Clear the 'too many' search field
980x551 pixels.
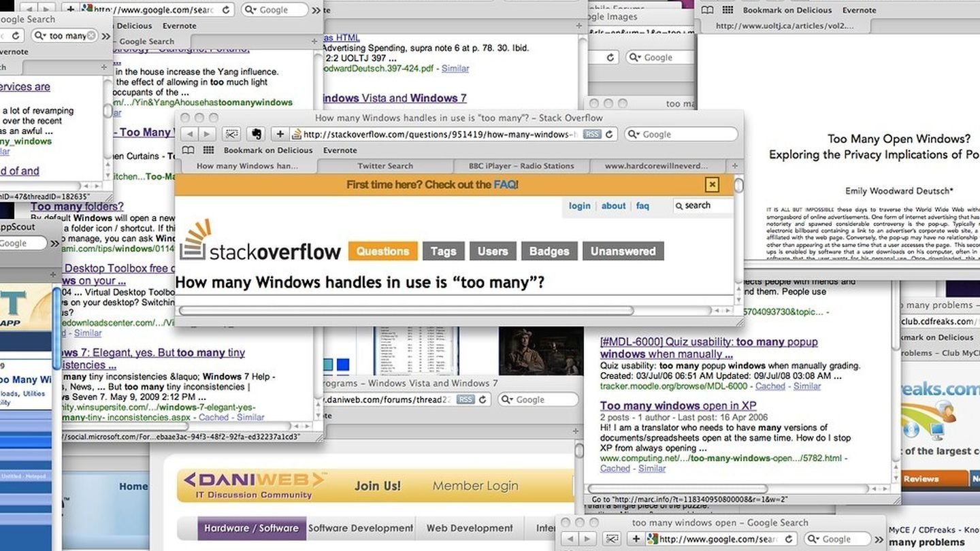pos(91,35)
